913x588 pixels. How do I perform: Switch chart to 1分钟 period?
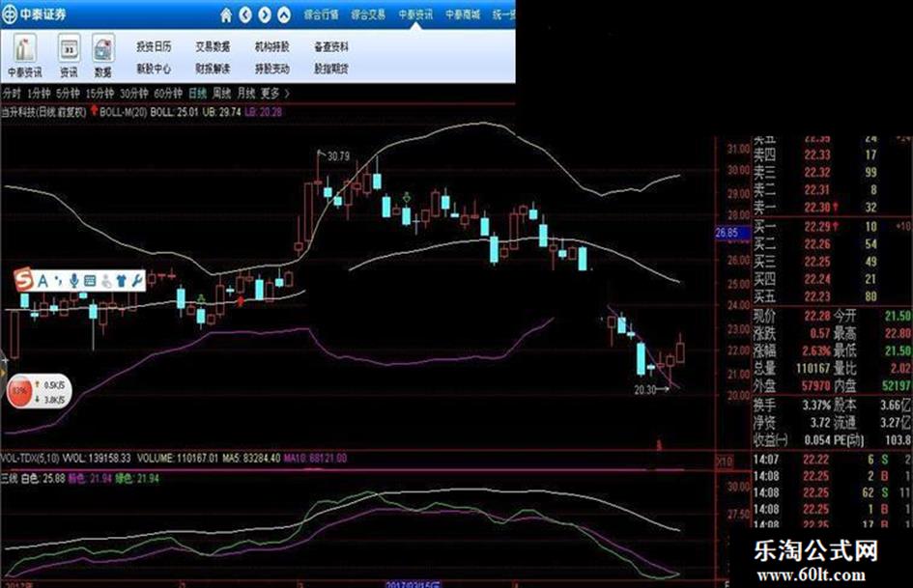(39, 93)
